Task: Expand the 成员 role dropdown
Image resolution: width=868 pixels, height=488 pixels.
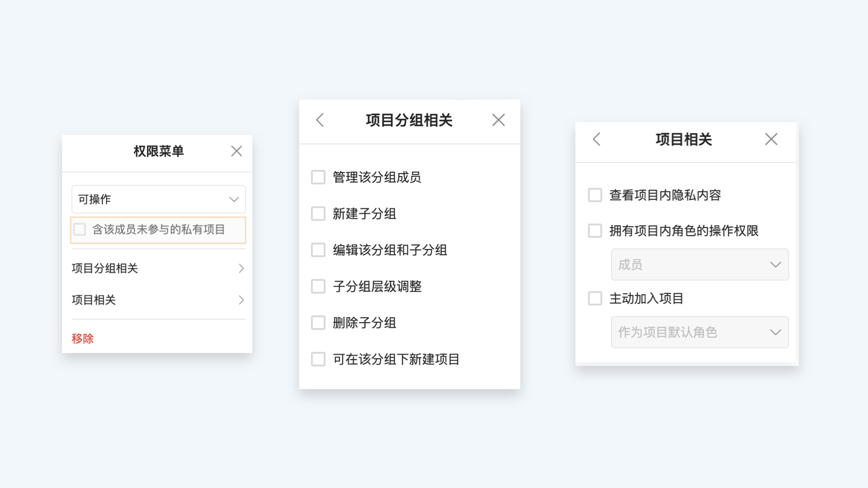Action: [x=700, y=265]
